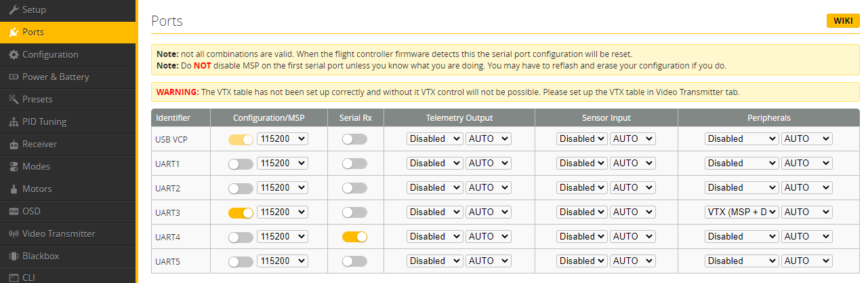The image size is (868, 283).
Task: Open UART3 Peripherals VTX dropdown
Action: [x=741, y=212]
